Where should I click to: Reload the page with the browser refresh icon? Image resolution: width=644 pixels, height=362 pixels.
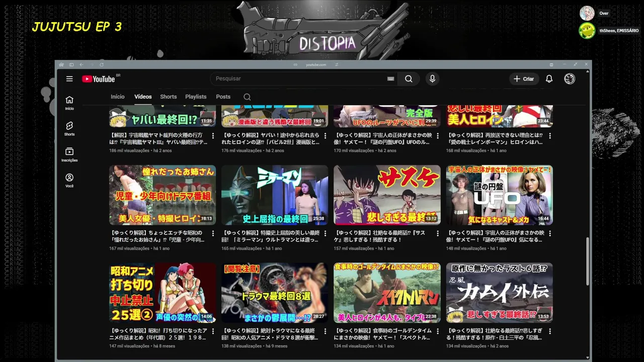click(x=102, y=65)
